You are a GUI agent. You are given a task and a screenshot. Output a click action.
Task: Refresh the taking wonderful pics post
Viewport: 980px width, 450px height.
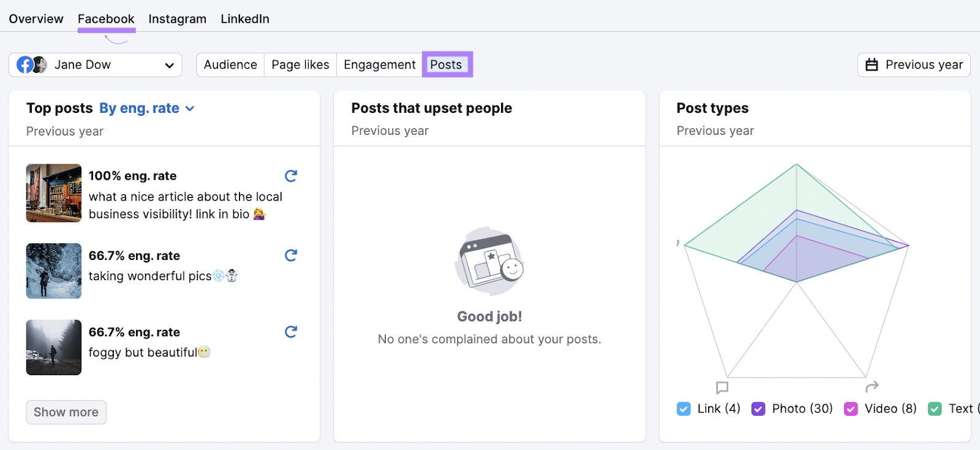pos(291,255)
